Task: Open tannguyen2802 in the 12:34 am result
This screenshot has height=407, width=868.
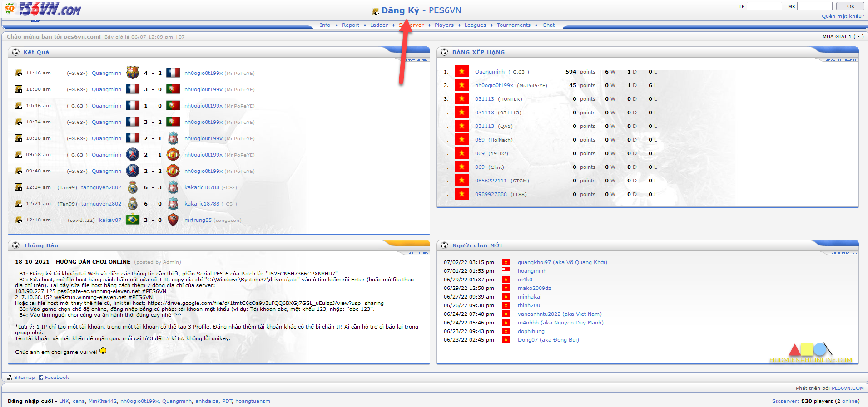Action: pos(101,187)
